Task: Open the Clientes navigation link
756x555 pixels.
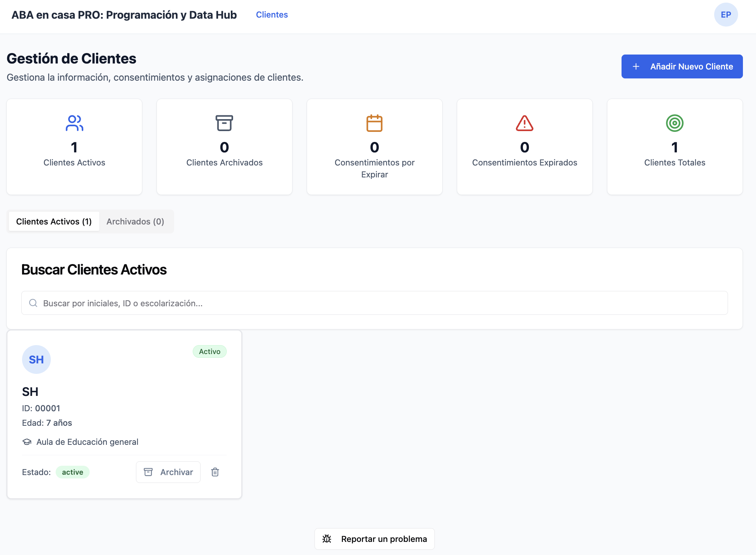Action: click(272, 15)
